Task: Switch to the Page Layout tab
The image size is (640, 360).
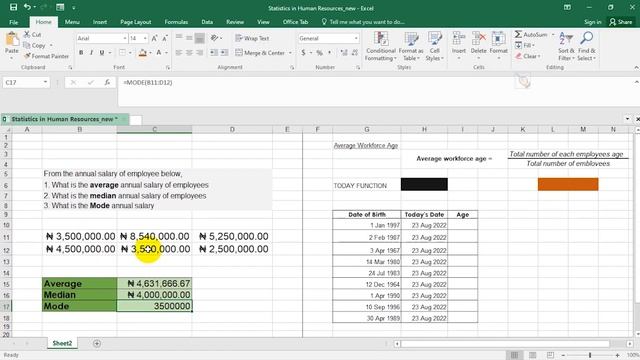Action: (136, 22)
